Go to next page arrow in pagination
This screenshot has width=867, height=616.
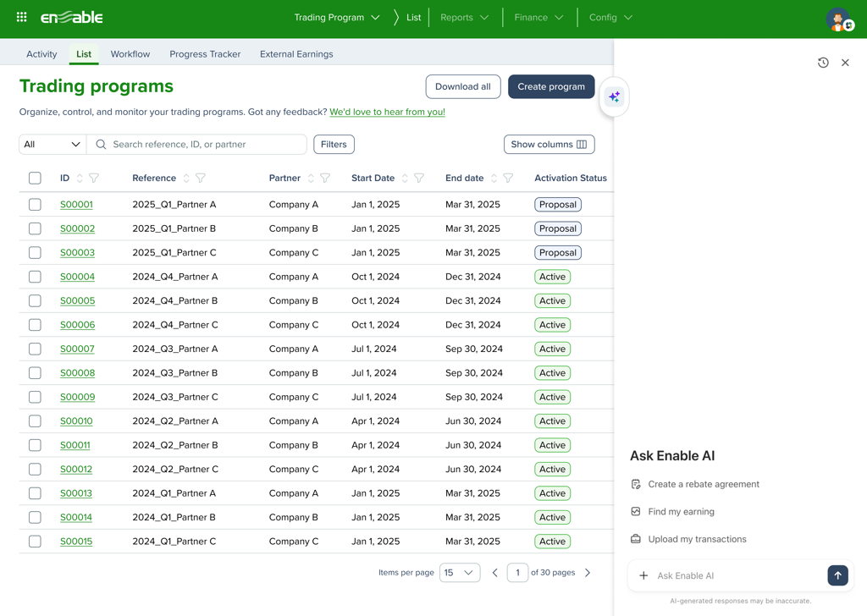(588, 573)
